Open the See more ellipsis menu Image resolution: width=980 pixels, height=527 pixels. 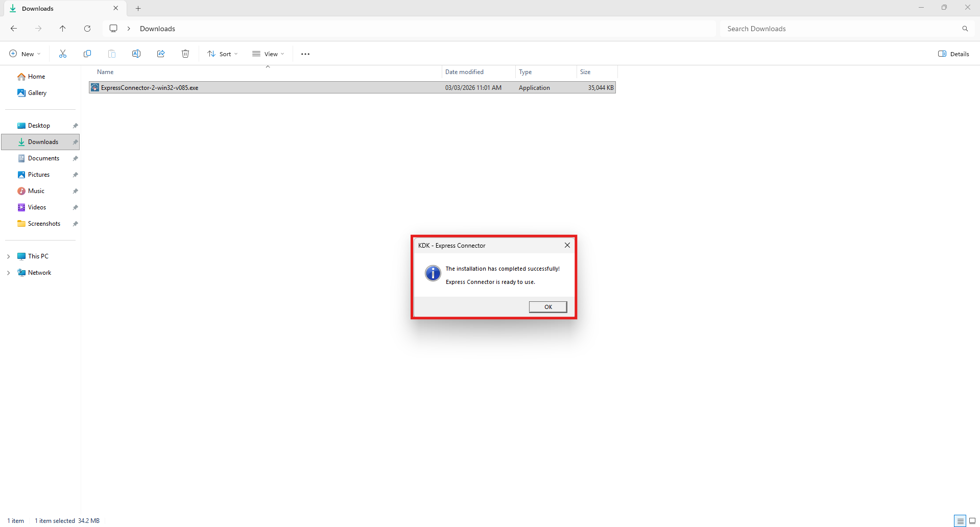pos(305,54)
